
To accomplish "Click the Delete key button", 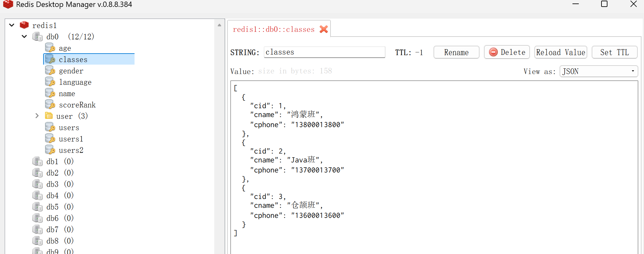I will point(507,52).
